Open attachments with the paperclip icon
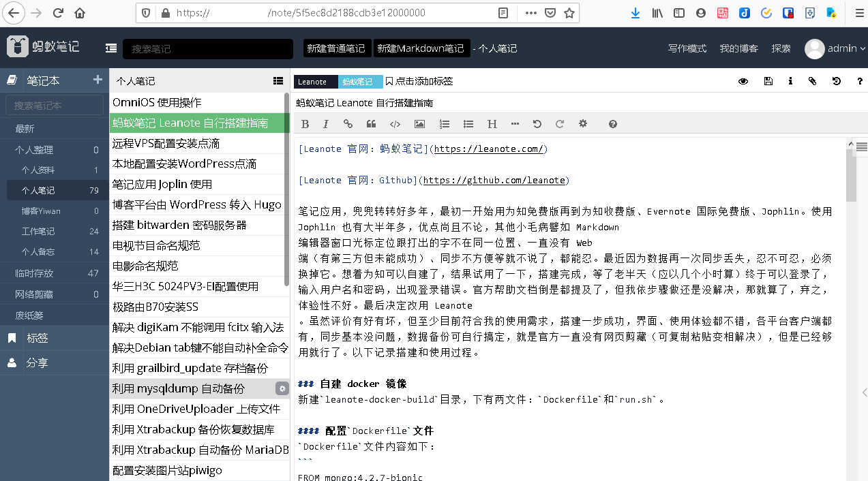The width and height of the screenshot is (868, 481). [x=812, y=81]
